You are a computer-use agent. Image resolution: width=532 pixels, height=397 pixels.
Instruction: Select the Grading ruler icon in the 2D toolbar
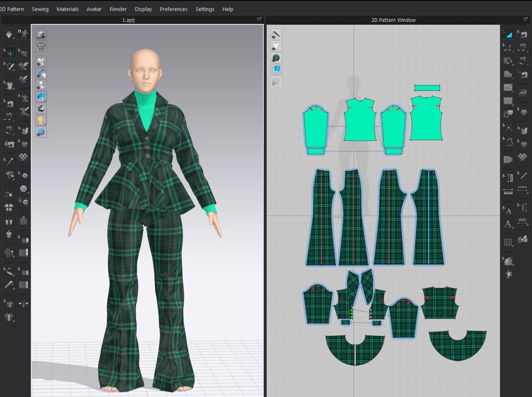pyautogui.click(x=508, y=176)
